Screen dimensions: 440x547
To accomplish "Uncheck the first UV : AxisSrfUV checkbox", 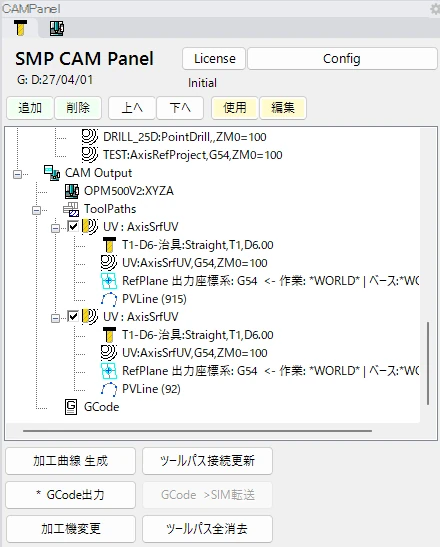I will (x=73, y=226).
